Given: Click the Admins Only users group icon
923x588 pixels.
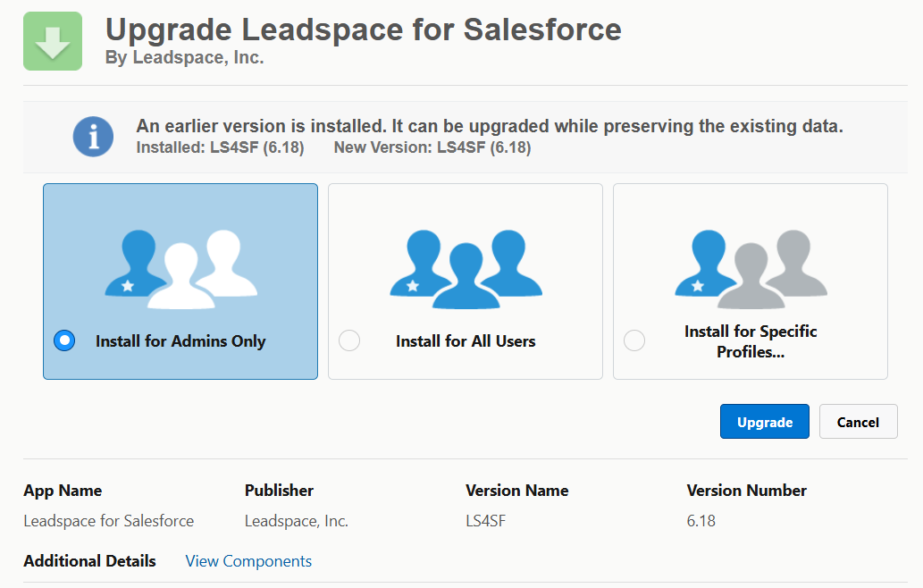Looking at the screenshot, I should point(180,269).
